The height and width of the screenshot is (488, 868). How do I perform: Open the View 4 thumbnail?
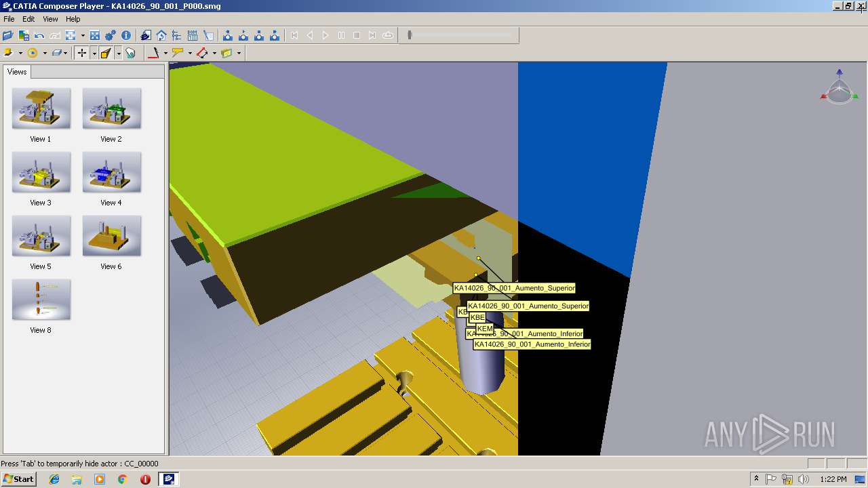[111, 172]
